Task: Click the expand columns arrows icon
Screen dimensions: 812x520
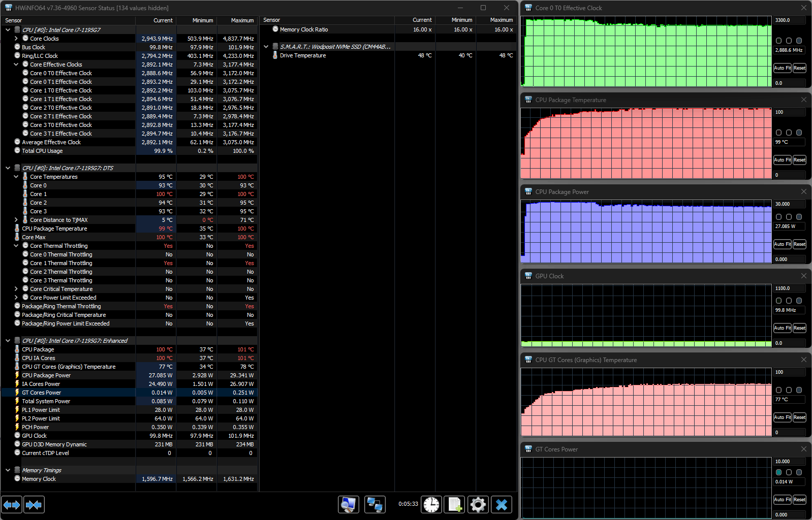Action: 12,505
